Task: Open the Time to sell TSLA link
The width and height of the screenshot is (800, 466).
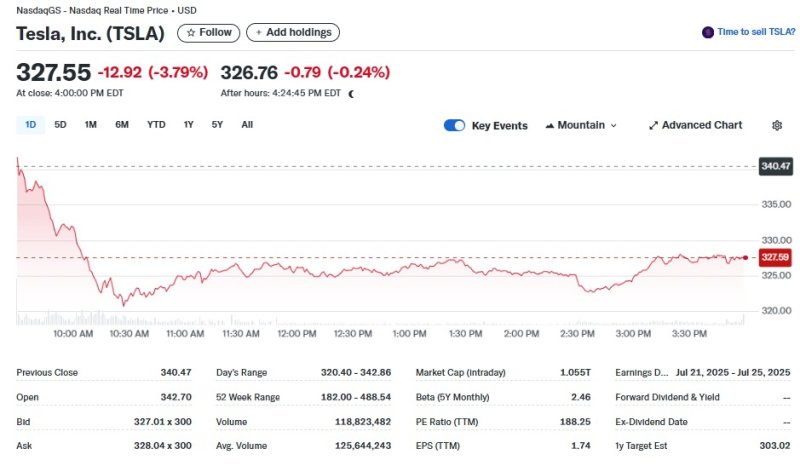Action: pos(756,32)
